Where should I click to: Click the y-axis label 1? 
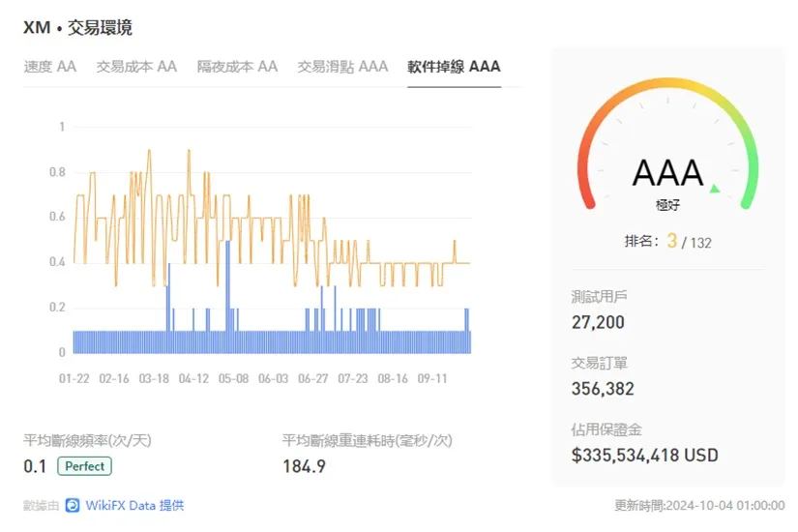tap(62, 127)
